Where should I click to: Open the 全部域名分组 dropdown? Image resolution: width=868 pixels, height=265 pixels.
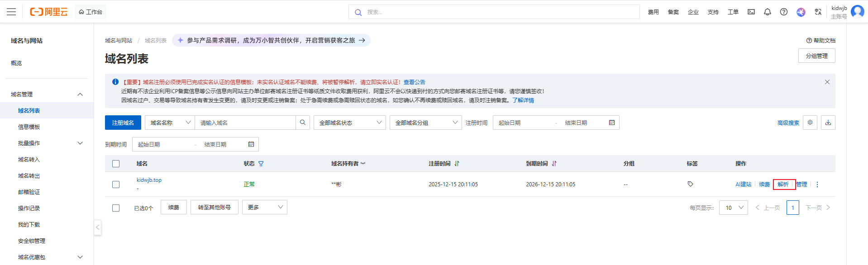coord(425,123)
